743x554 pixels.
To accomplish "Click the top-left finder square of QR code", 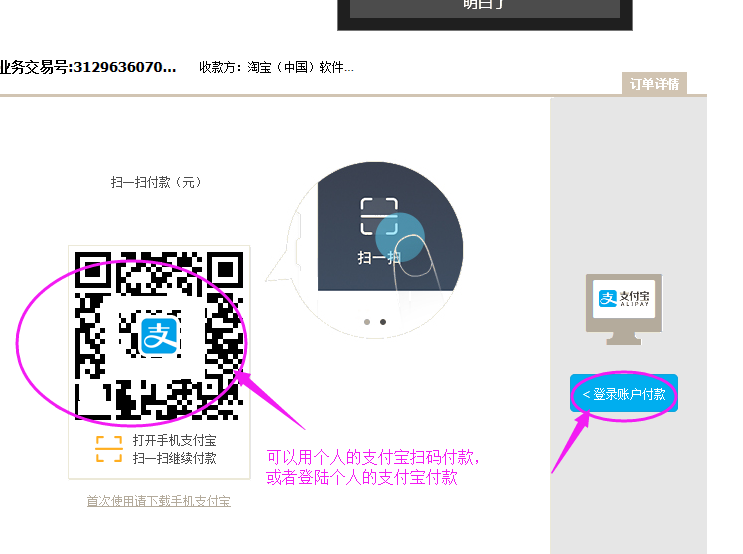I will pyautogui.click(x=94, y=270).
